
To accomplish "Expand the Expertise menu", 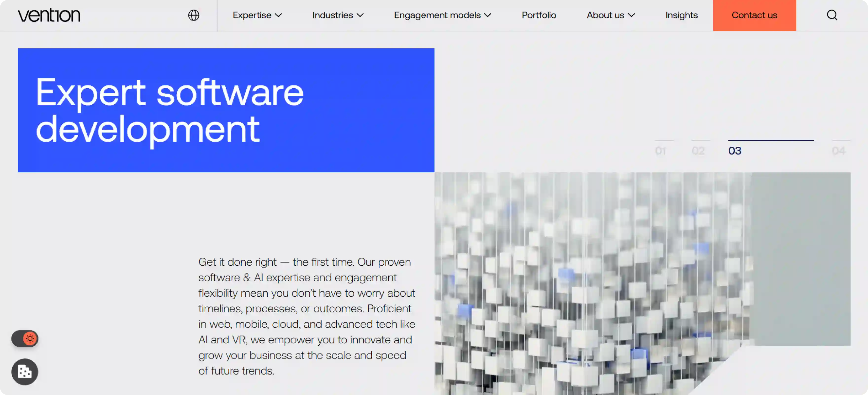I will click(252, 15).
